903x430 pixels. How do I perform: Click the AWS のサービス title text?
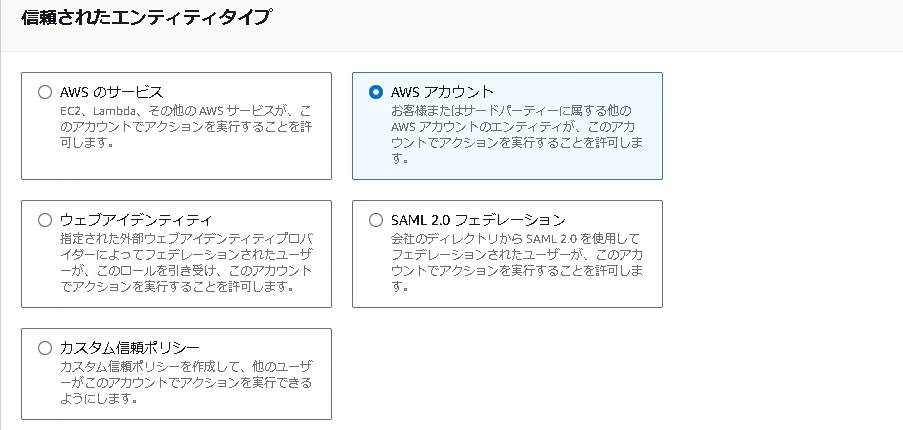112,92
